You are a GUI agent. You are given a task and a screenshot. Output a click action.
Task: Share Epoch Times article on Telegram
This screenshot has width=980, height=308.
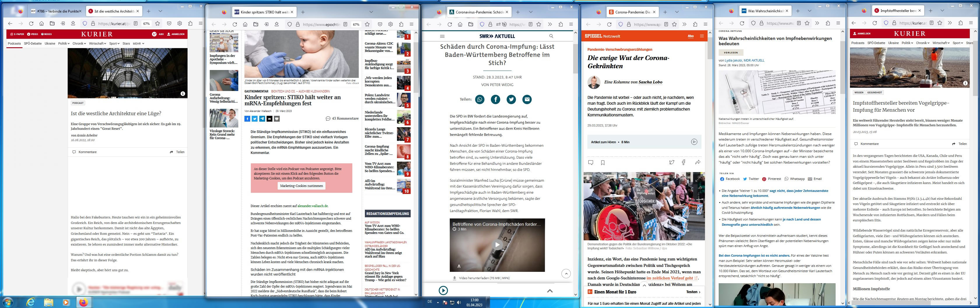point(262,119)
